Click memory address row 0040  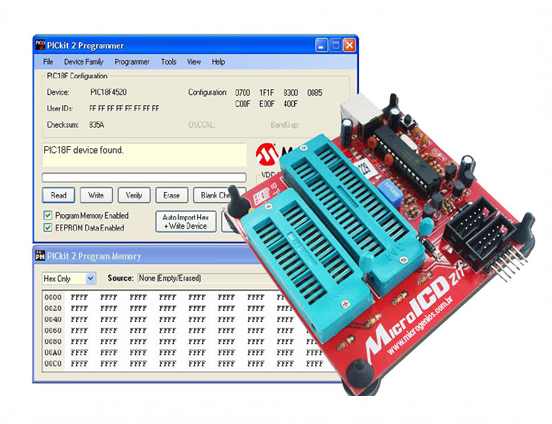coord(53,319)
